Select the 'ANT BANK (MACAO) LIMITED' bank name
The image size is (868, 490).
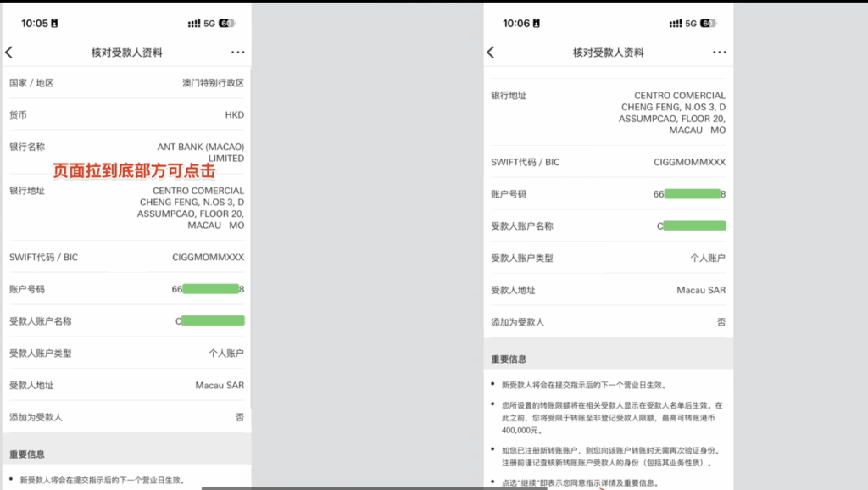pos(200,153)
